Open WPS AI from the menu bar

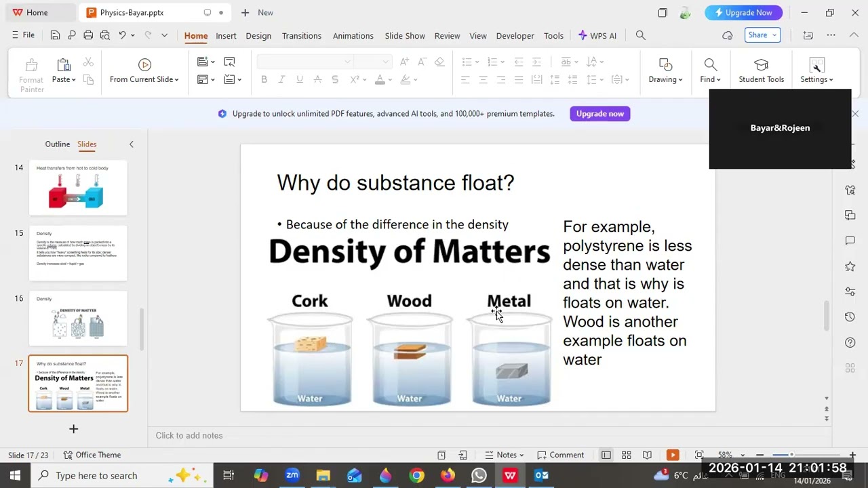(597, 36)
